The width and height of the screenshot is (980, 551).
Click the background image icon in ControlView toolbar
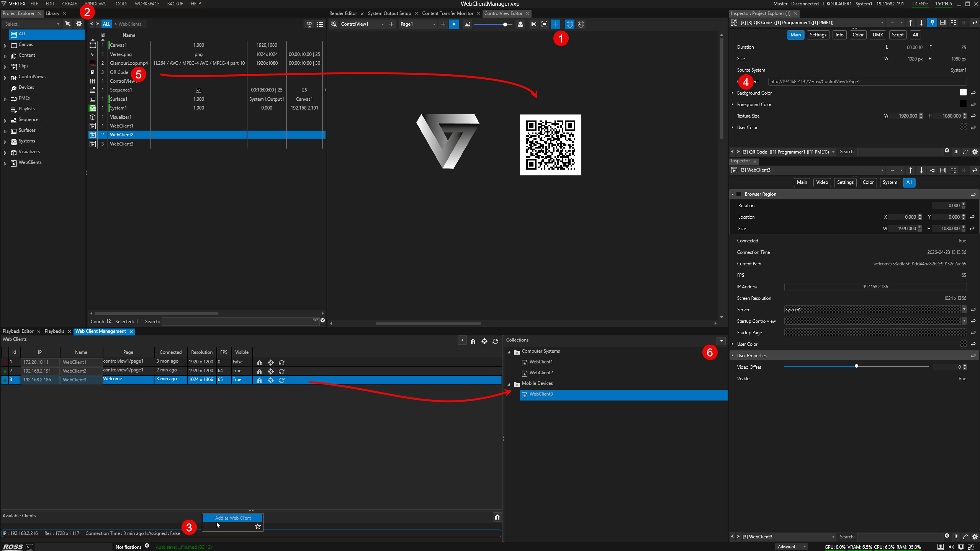(x=467, y=24)
